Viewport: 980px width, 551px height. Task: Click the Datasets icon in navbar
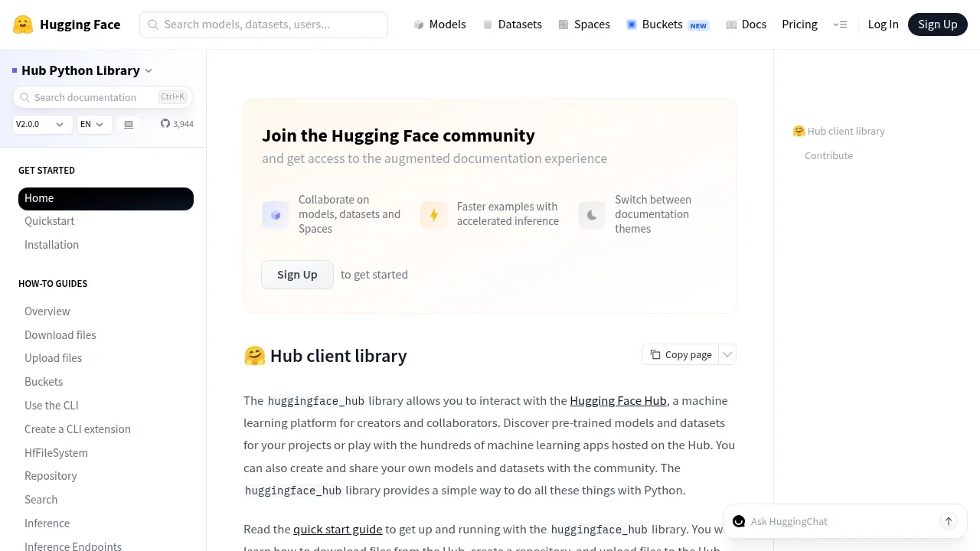click(488, 24)
